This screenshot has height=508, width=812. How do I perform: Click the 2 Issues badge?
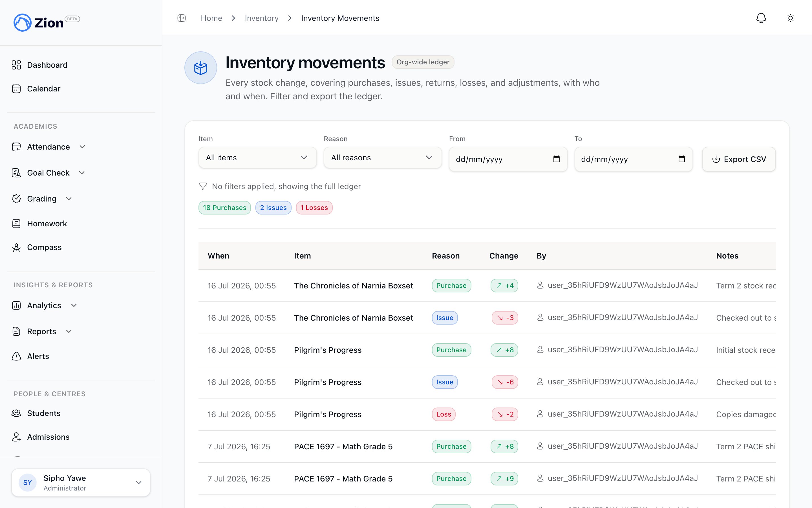click(x=273, y=208)
